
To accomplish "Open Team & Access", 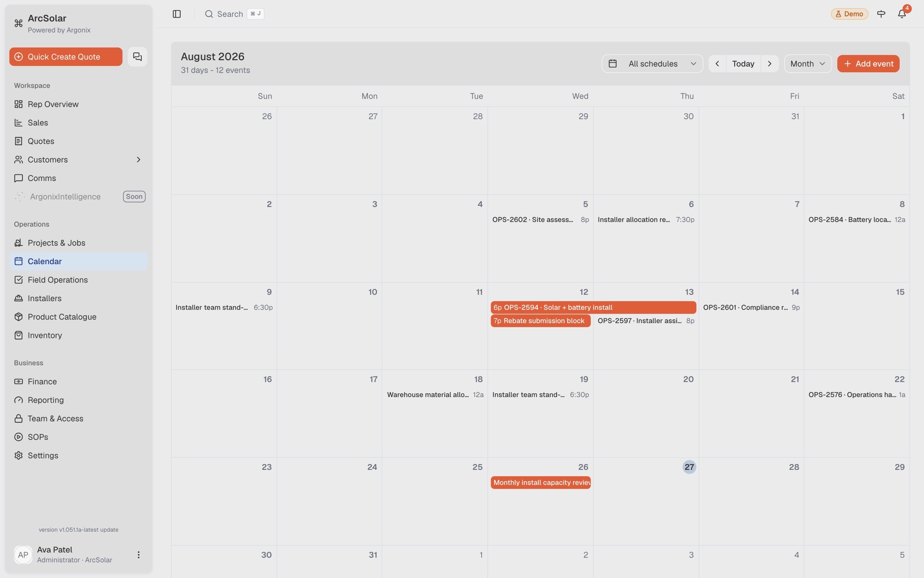I will pos(79,418).
